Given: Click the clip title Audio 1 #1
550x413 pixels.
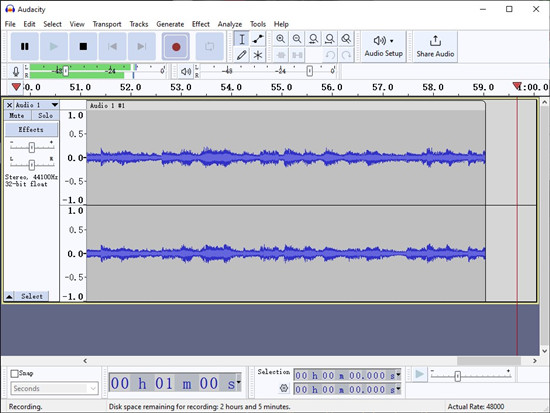Looking at the screenshot, I should [x=107, y=106].
